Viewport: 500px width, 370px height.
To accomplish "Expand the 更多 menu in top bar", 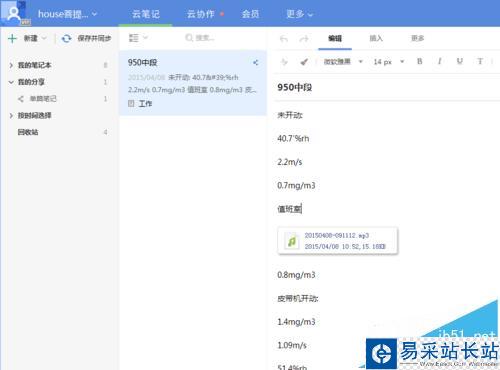I will [x=299, y=14].
